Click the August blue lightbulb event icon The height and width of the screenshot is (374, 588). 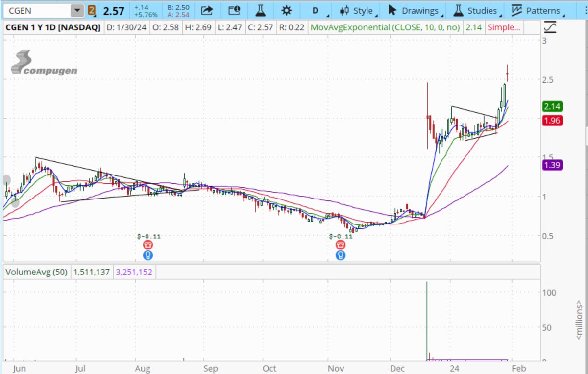(x=148, y=255)
